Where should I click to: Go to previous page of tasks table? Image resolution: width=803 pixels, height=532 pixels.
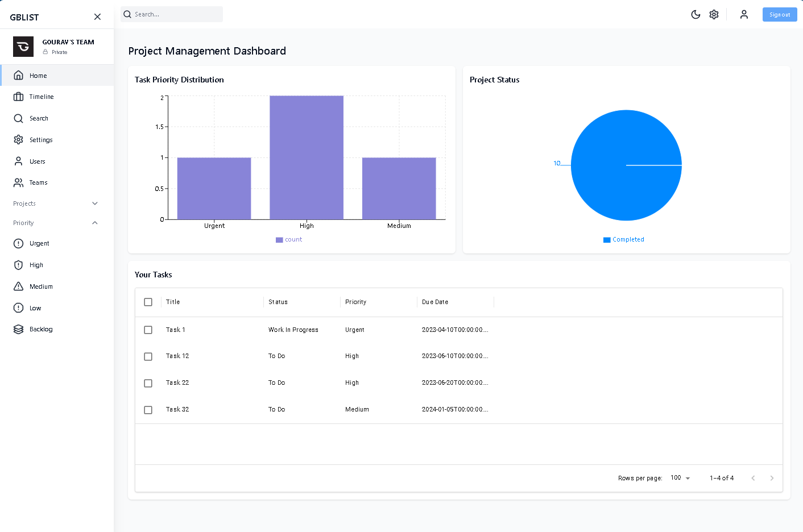(x=753, y=478)
